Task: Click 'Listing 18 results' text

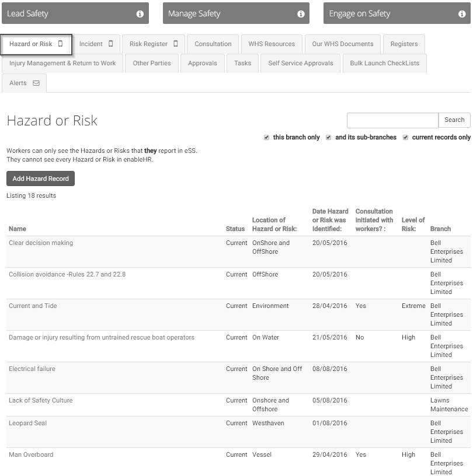Action: pos(32,196)
